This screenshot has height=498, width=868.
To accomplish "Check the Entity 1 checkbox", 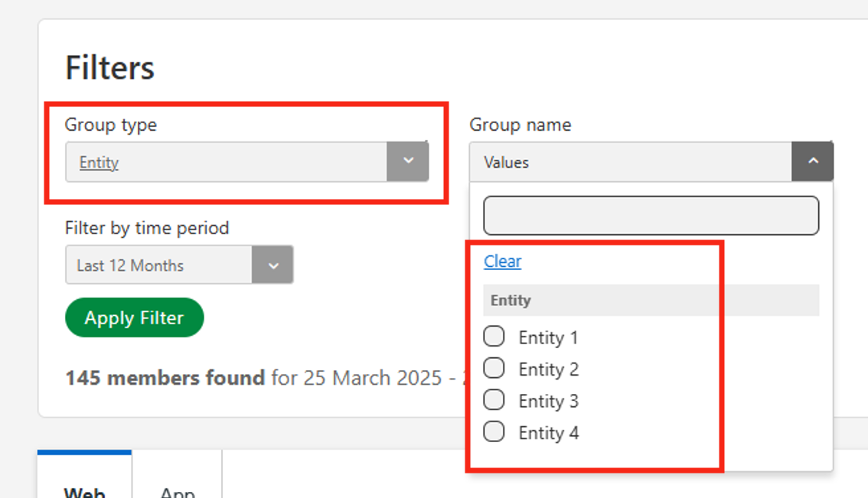I will coord(494,337).
